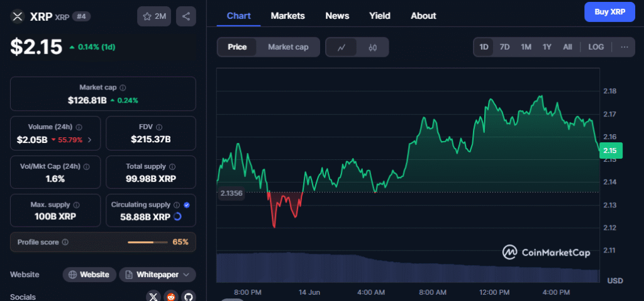Click the Buy XRP button

pyautogui.click(x=609, y=12)
